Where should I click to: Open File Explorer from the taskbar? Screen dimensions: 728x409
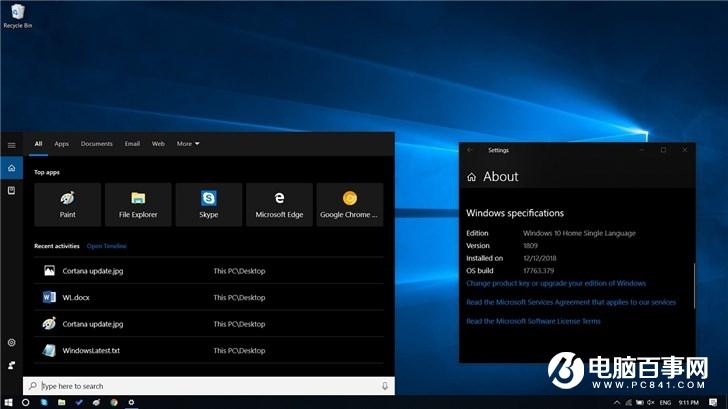[x=61, y=403]
